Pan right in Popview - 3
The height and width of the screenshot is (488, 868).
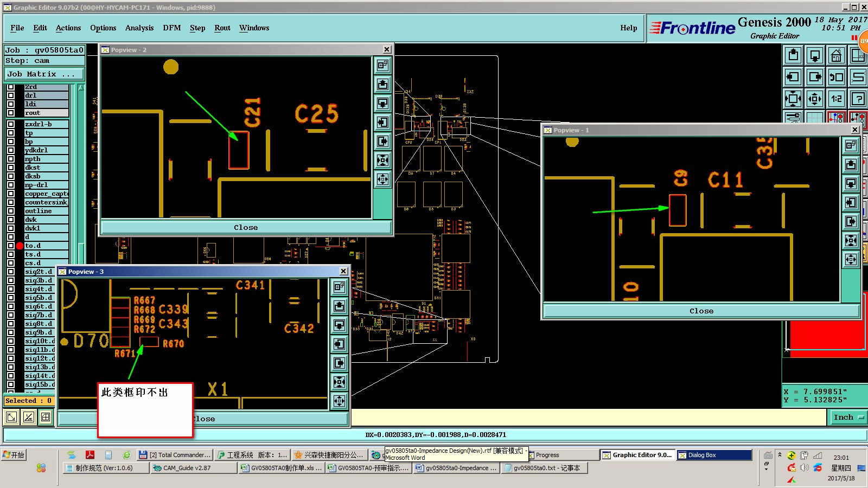[340, 363]
